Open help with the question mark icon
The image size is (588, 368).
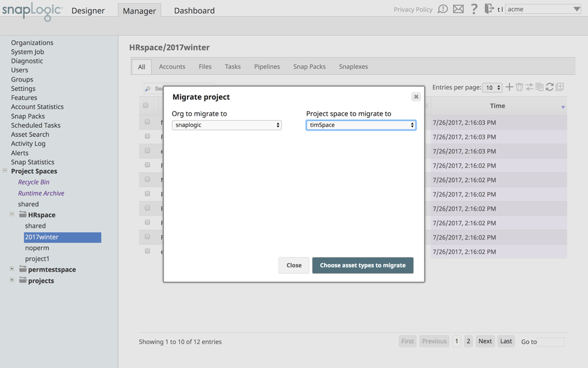[474, 9]
